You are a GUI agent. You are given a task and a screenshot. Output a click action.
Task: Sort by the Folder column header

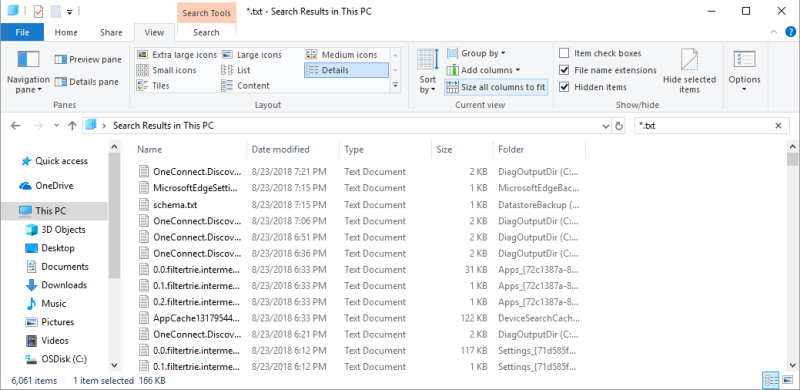click(539, 150)
